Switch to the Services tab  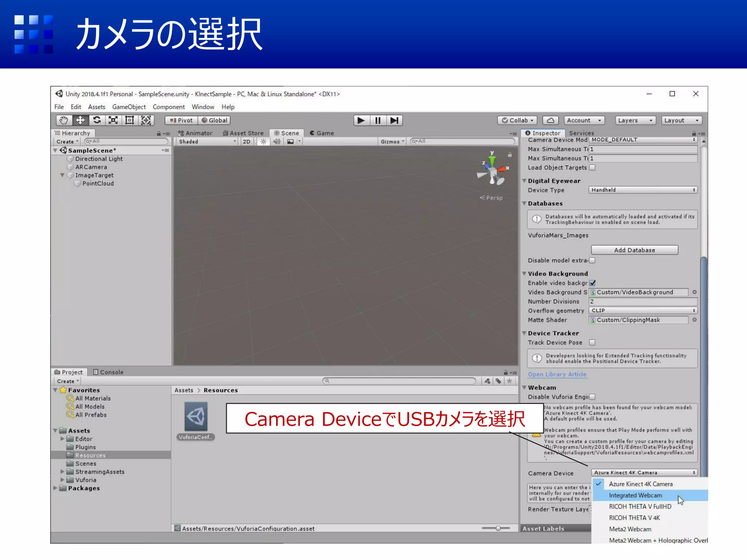click(581, 133)
